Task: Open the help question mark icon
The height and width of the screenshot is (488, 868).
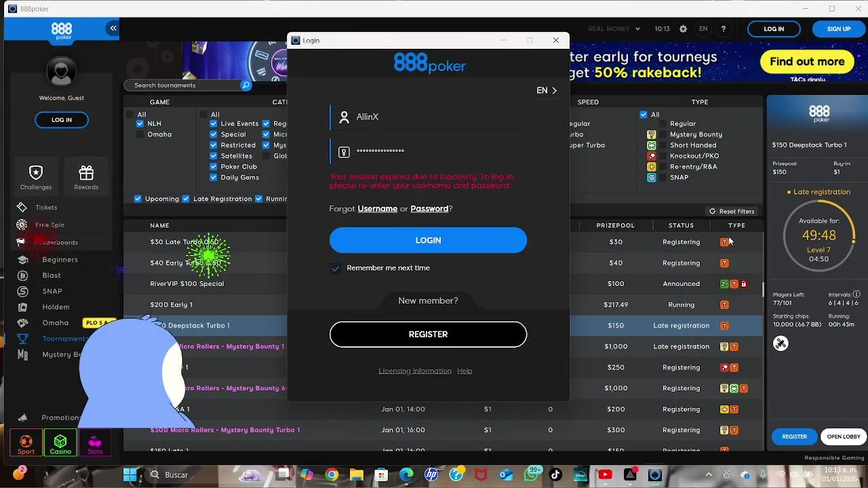Action: click(724, 29)
